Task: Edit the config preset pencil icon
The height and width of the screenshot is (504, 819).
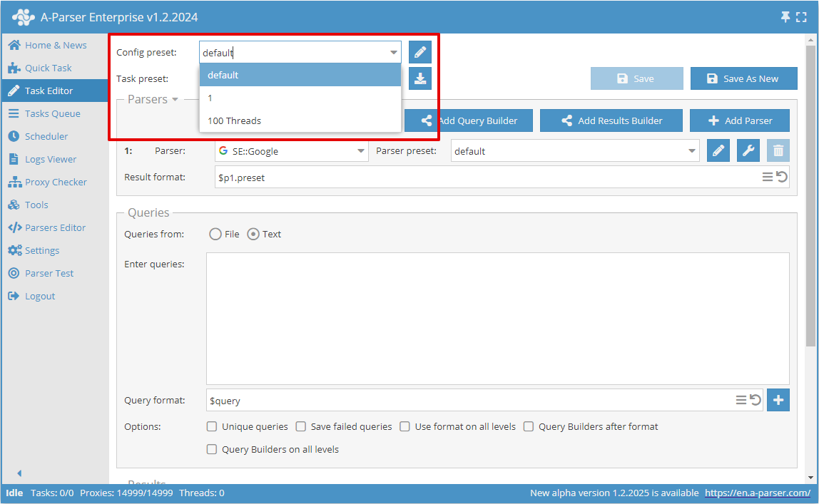Action: 419,51
